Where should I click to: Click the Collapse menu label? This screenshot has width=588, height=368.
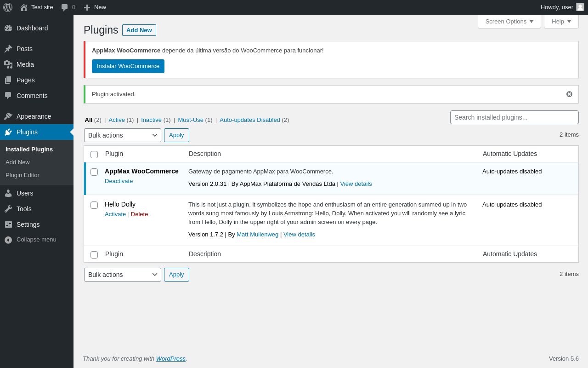[36, 240]
